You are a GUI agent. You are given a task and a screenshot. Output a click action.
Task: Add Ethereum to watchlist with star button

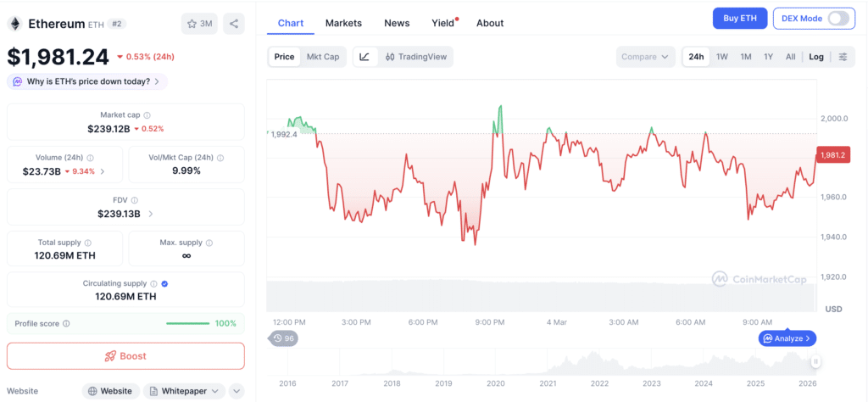[x=200, y=24]
